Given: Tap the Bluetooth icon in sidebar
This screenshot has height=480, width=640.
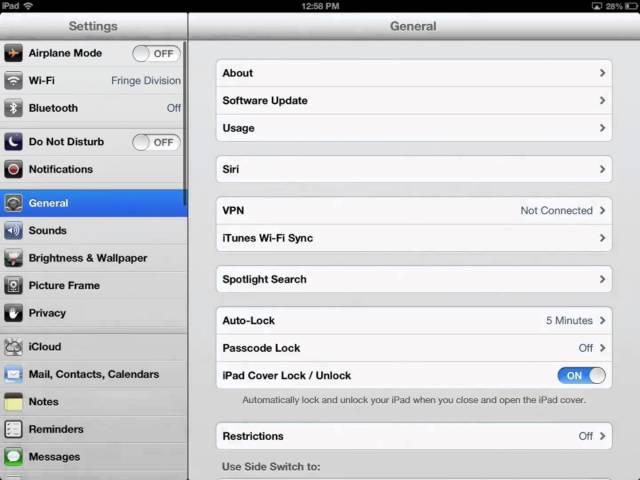Looking at the screenshot, I should 14,108.
